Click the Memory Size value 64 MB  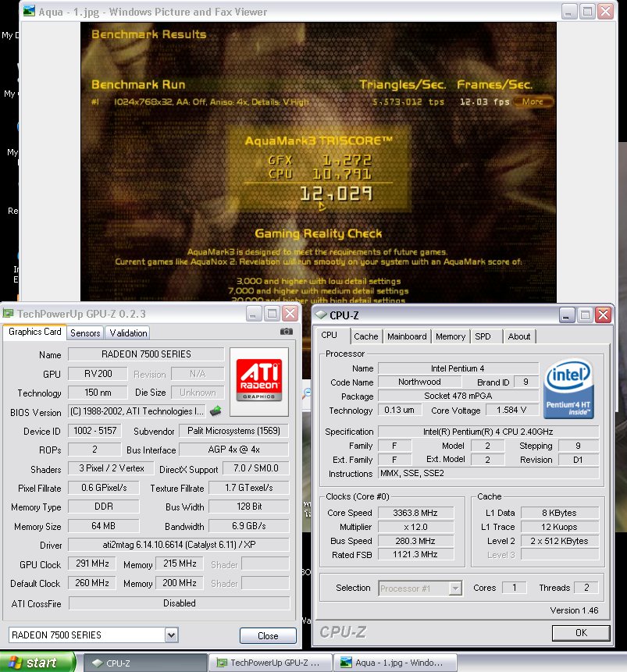(103, 526)
